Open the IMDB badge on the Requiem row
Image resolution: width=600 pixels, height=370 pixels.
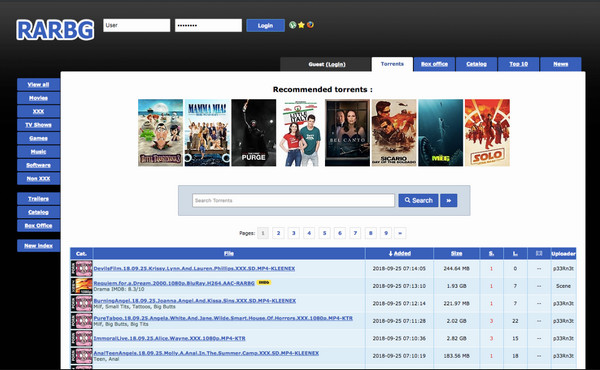(x=263, y=282)
